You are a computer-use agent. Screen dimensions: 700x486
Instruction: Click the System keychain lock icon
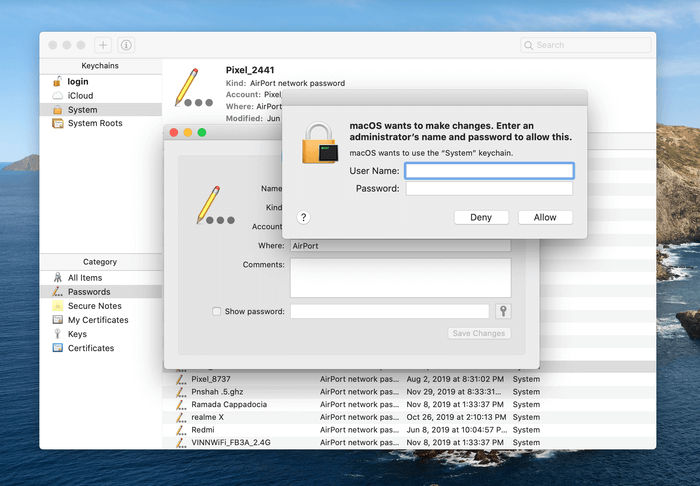tap(58, 110)
